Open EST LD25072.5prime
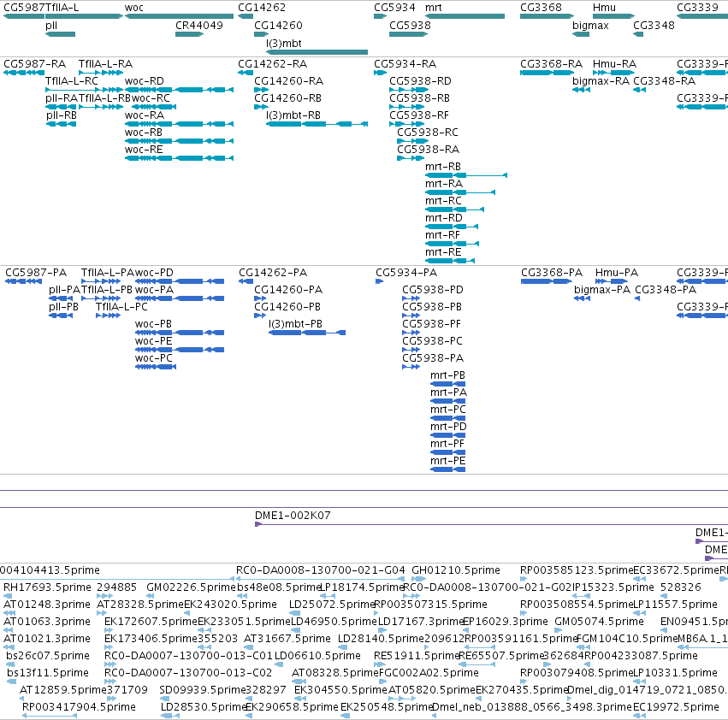 tap(294, 613)
